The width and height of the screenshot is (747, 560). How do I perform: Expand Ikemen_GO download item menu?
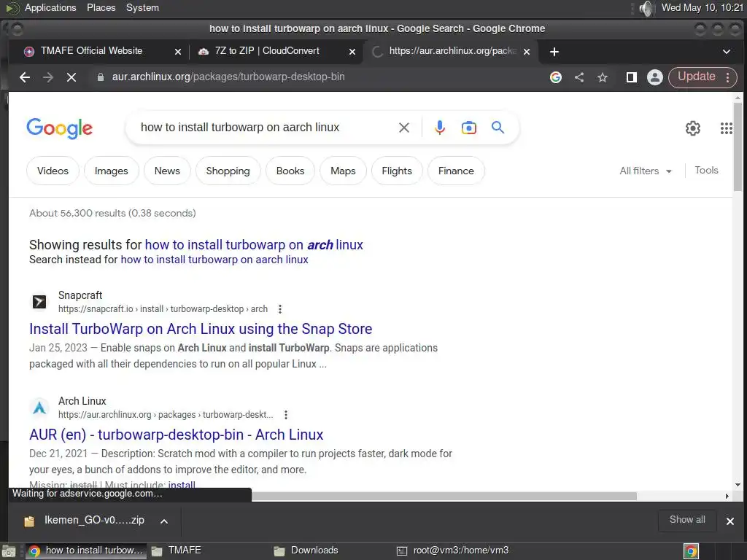pos(164,521)
